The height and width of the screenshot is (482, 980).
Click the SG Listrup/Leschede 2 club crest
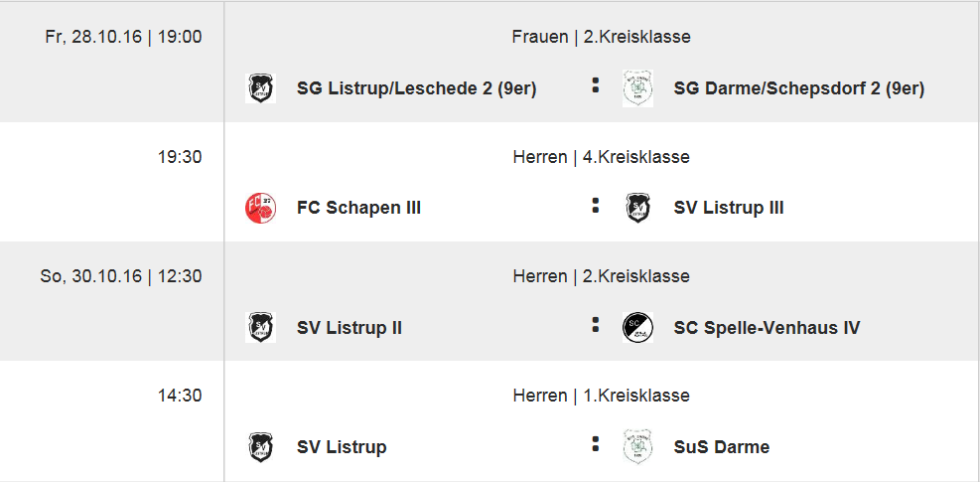pos(260,88)
